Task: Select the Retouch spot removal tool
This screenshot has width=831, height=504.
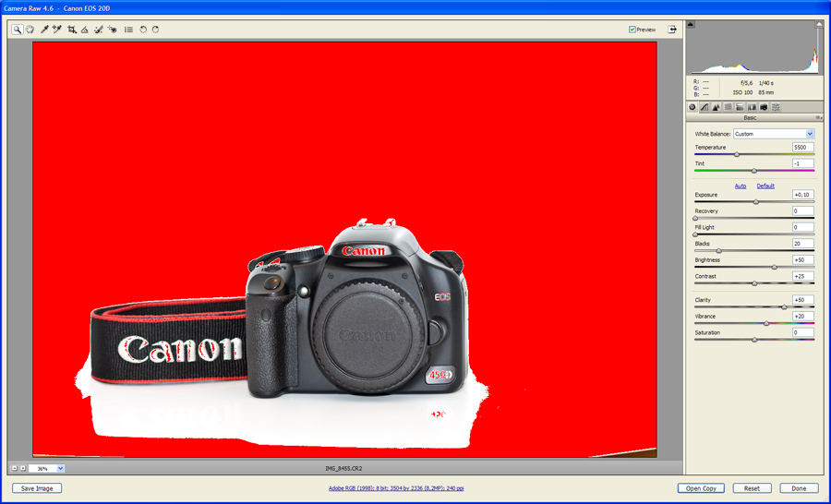Action: coord(99,30)
